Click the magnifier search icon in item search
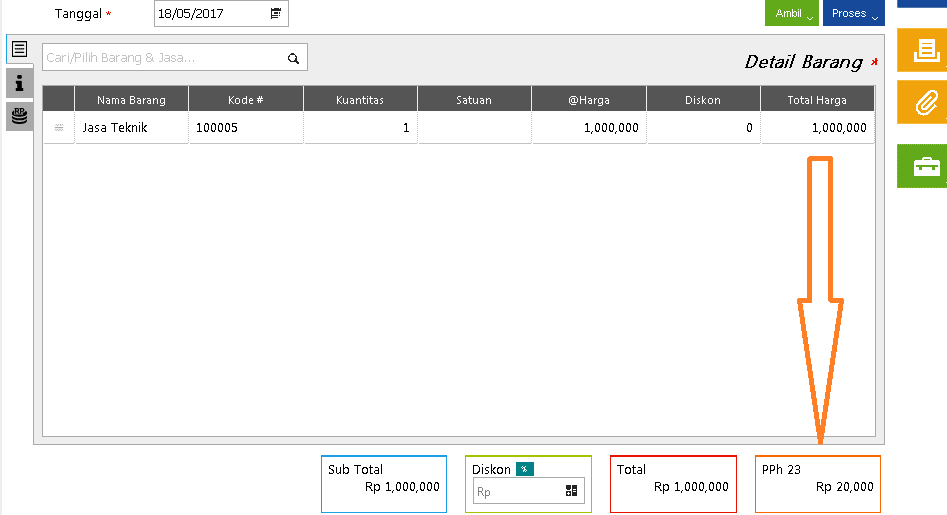947x515 pixels. pyautogui.click(x=293, y=59)
